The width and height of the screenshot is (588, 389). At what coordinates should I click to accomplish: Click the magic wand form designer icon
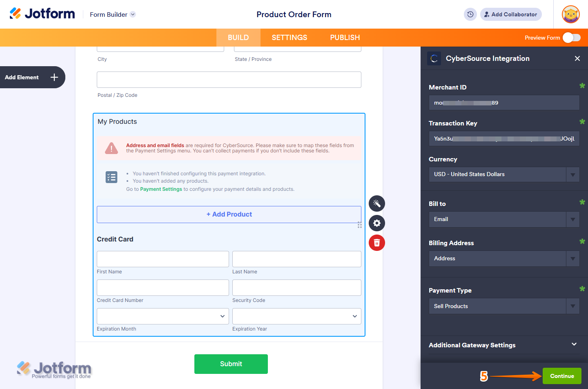[x=376, y=203]
